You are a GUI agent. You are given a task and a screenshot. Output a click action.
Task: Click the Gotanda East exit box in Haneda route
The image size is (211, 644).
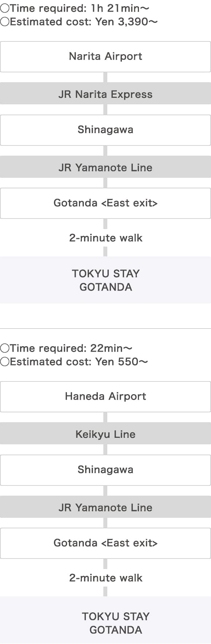105,543
